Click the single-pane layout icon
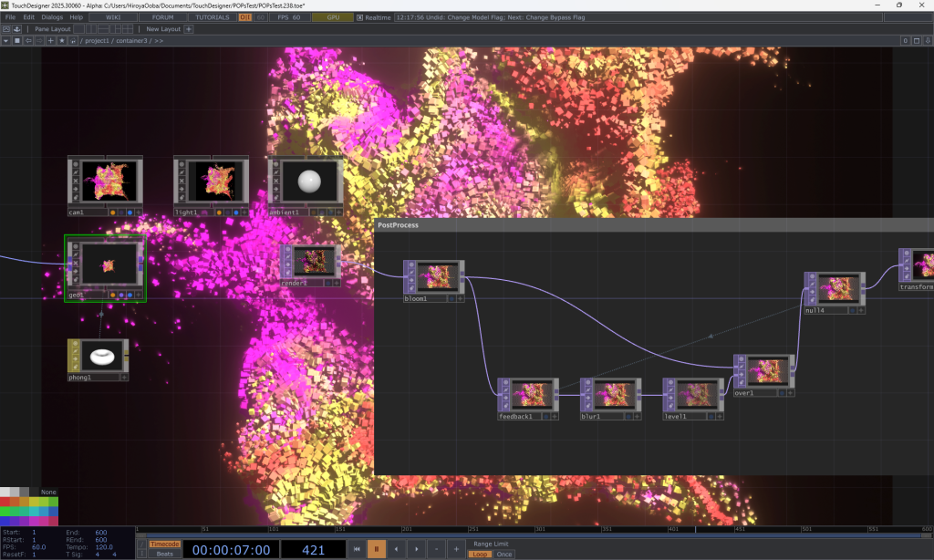 [x=80, y=28]
